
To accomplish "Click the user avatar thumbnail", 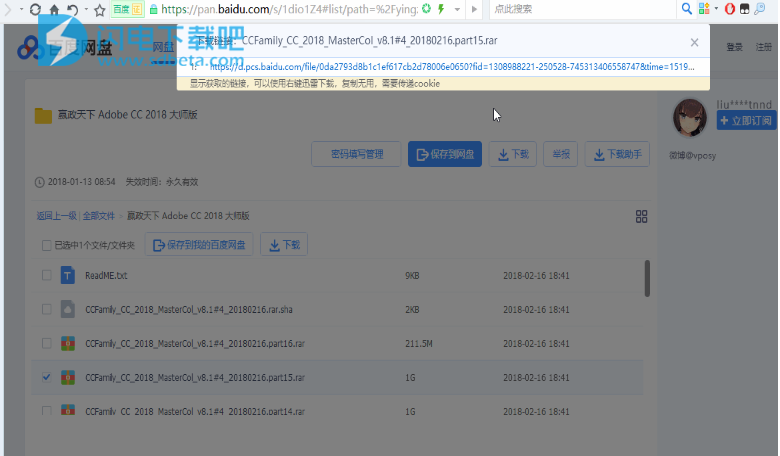I will (689, 118).
